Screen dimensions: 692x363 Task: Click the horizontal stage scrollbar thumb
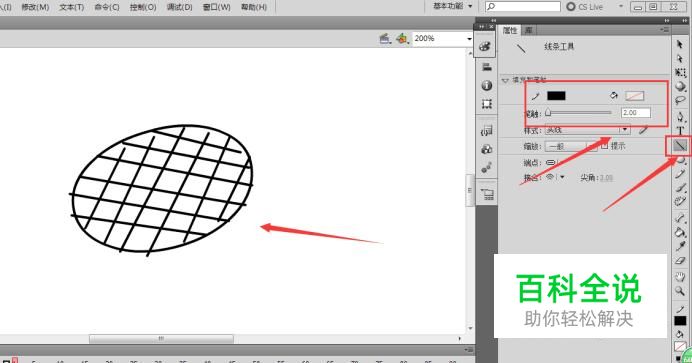point(161,339)
